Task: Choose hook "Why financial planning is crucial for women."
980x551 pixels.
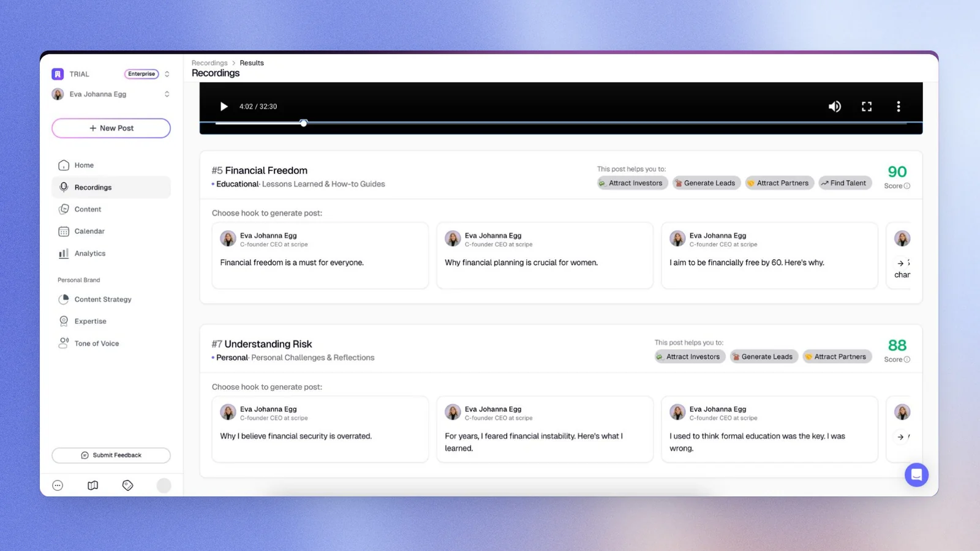Action: coord(545,255)
